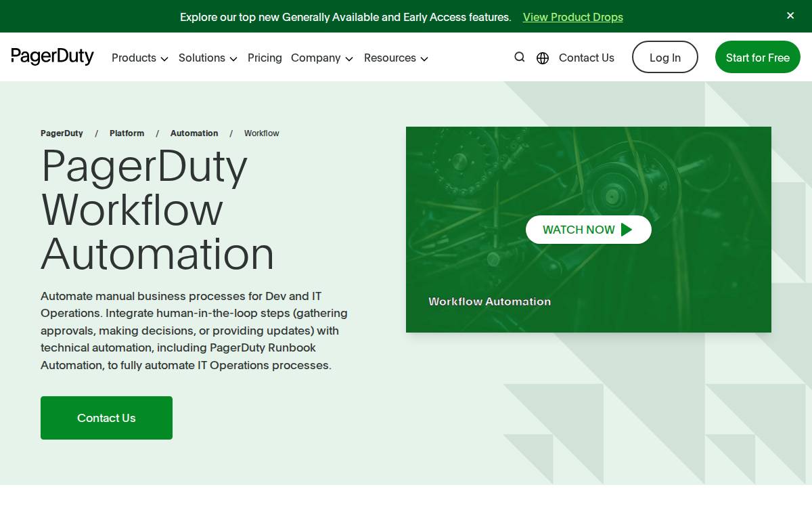The image size is (812, 508).
Task: Click the Workflow Automation video caption
Action: [490, 301]
